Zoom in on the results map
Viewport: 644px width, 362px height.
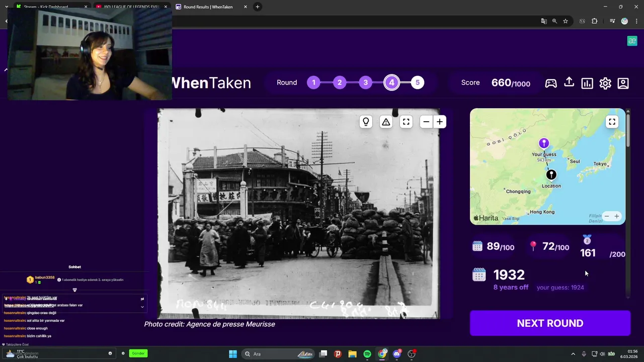(x=617, y=216)
